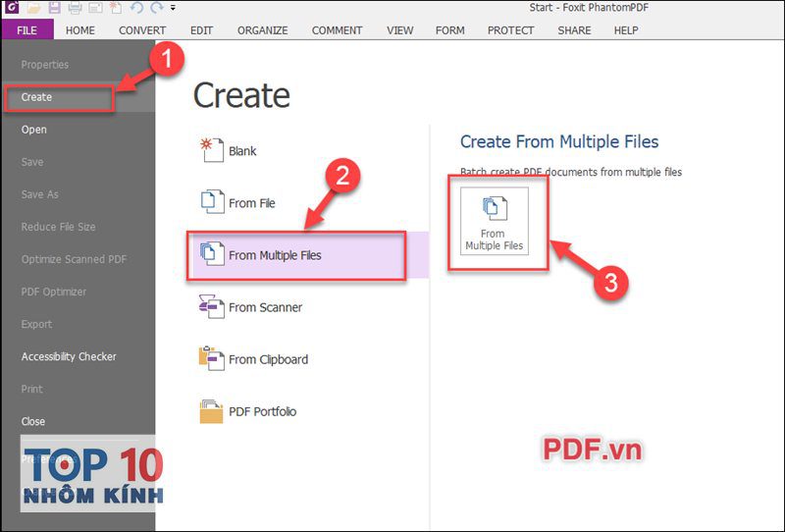This screenshot has width=785, height=532.
Task: Select Save in the File sidebar
Action: [x=78, y=162]
